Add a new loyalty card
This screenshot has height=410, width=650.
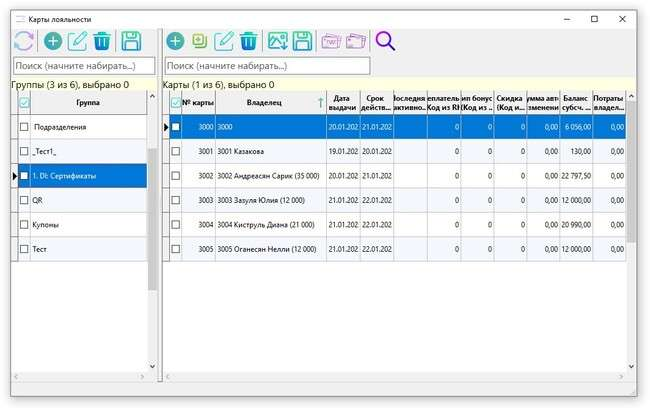click(175, 41)
